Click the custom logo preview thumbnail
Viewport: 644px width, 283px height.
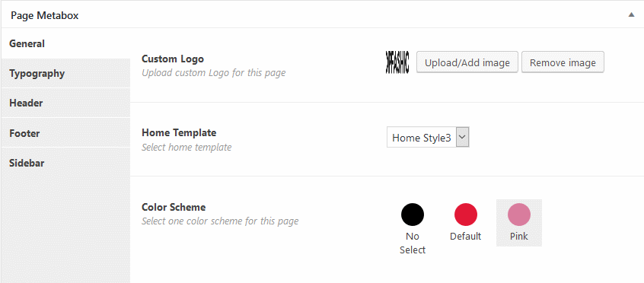[397, 62]
